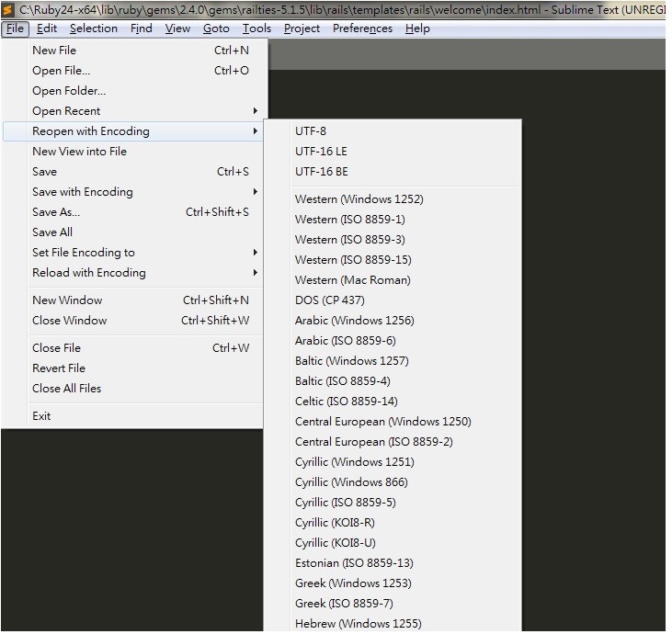Open the Edit menu
This screenshot has width=672, height=634.
[x=47, y=28]
